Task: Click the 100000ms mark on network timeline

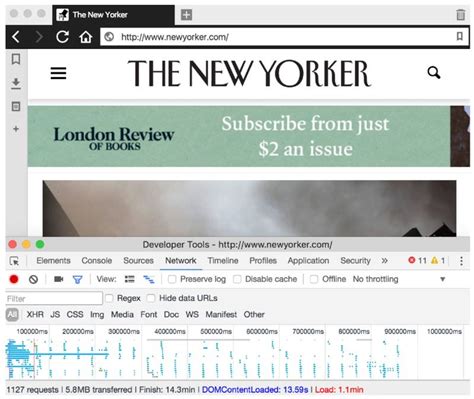Action: tap(32, 331)
